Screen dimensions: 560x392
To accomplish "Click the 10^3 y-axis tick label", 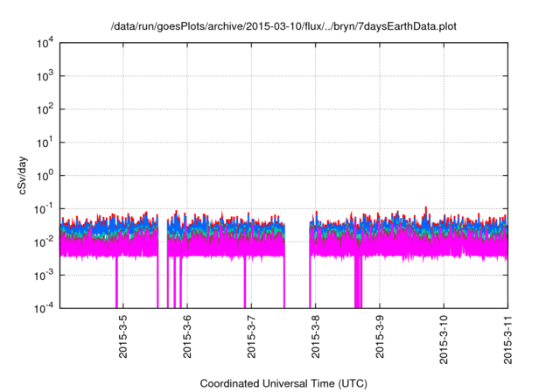I will coord(45,76).
